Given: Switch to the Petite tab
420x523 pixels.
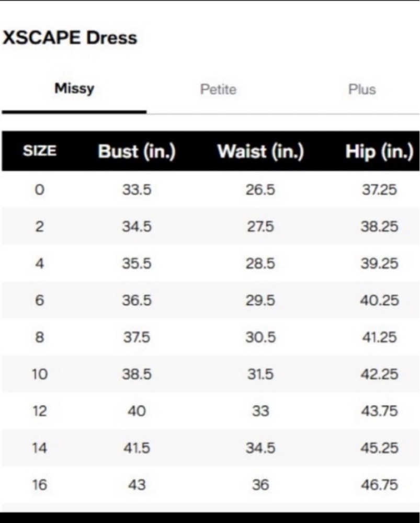Looking at the screenshot, I should coord(218,89).
